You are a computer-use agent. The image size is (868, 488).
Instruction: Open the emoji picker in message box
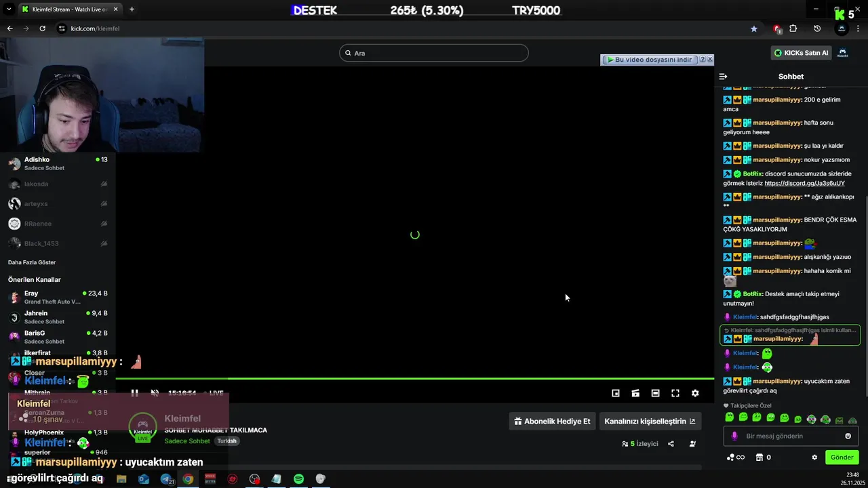[848, 436]
